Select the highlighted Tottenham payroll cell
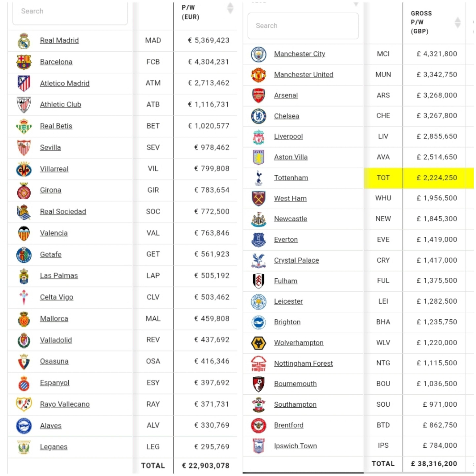 (437, 178)
